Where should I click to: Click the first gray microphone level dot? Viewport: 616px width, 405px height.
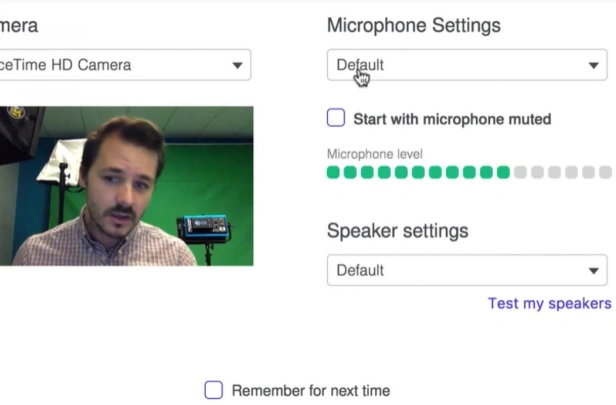pyautogui.click(x=520, y=172)
